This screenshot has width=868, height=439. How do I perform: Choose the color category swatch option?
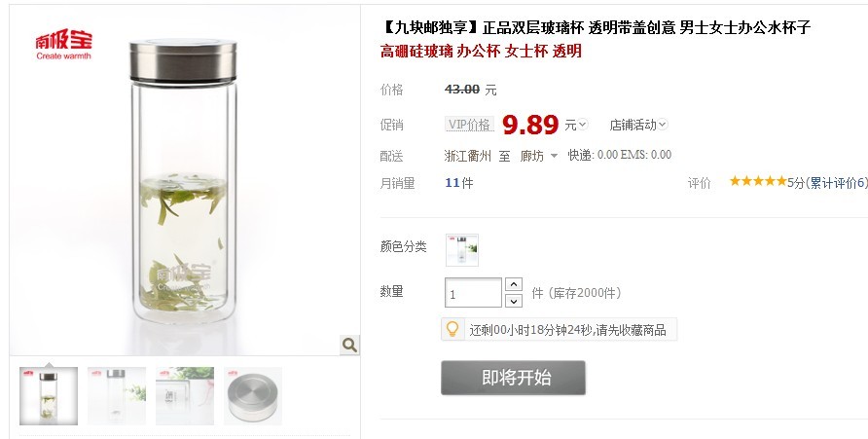click(x=462, y=250)
